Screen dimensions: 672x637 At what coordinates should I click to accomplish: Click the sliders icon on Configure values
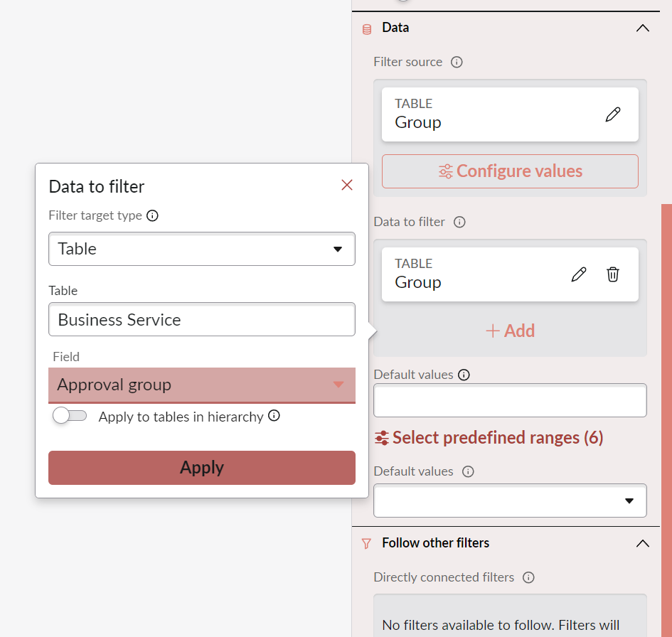click(446, 171)
